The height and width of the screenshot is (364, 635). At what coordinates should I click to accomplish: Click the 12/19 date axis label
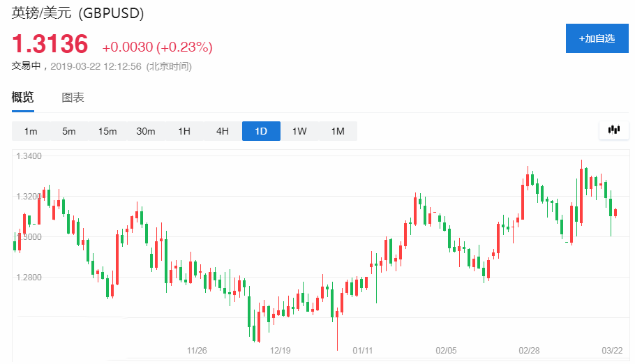(x=281, y=351)
